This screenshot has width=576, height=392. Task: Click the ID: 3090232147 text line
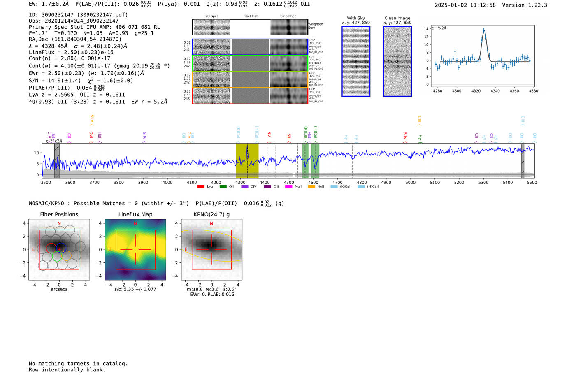coord(78,15)
